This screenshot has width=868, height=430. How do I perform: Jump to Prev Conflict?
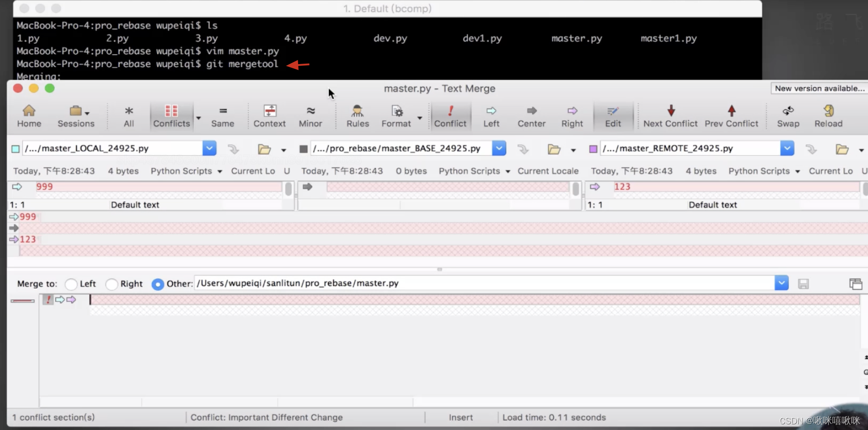pos(731,116)
